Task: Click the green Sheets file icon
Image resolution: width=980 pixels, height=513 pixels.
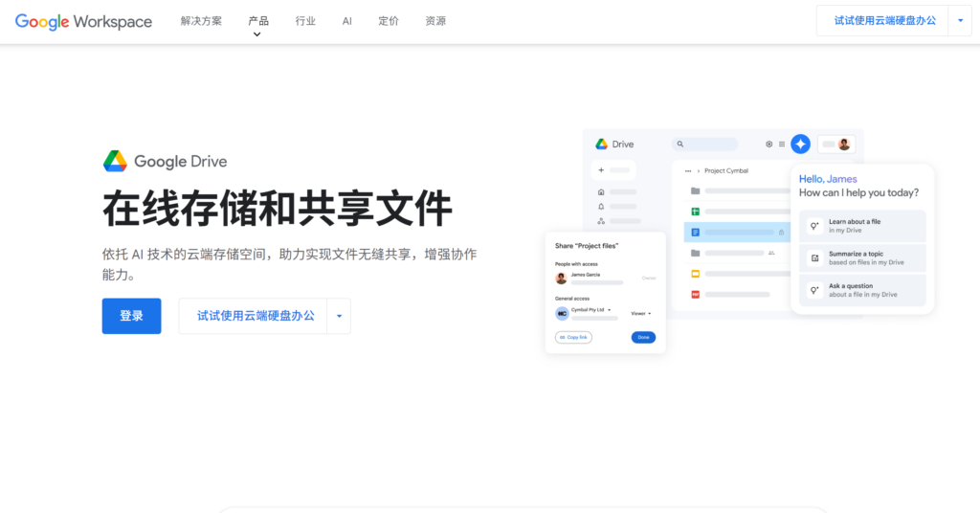Action: tap(696, 212)
